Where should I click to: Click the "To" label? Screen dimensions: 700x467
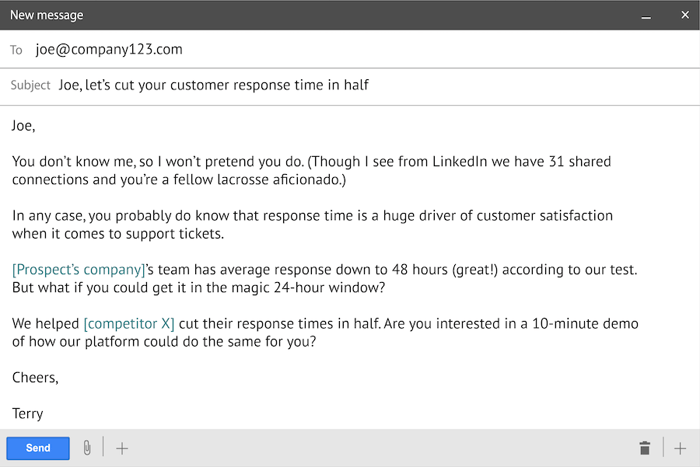(16, 50)
